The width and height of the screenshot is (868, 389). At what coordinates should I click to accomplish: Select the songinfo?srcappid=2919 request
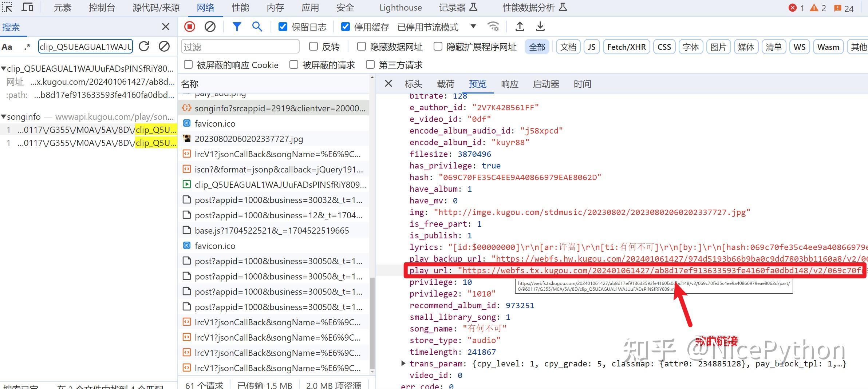(x=274, y=108)
